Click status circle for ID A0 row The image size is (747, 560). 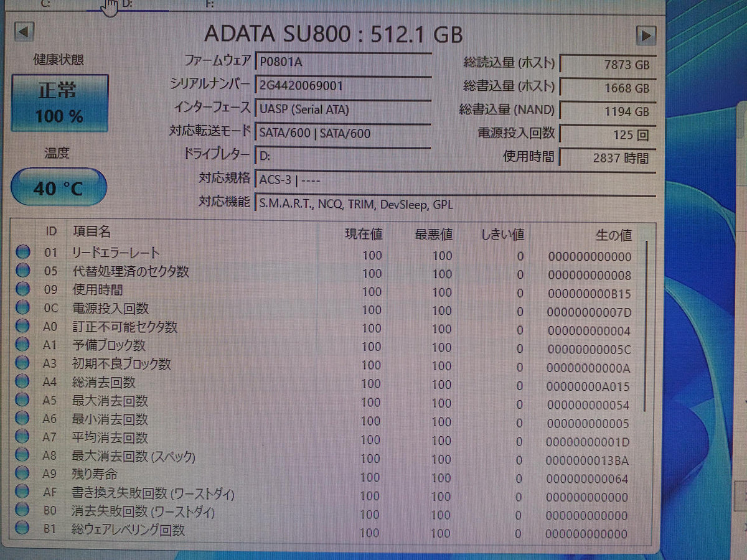(x=23, y=325)
